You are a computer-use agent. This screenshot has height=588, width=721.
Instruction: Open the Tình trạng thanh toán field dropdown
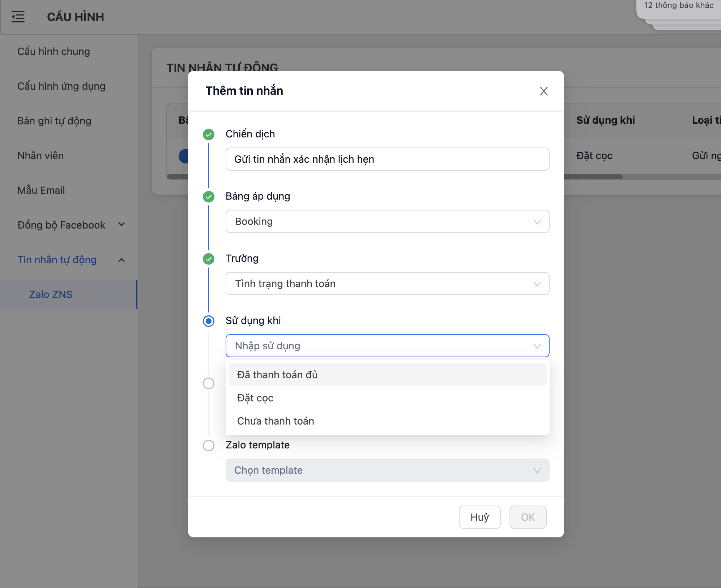[387, 284]
